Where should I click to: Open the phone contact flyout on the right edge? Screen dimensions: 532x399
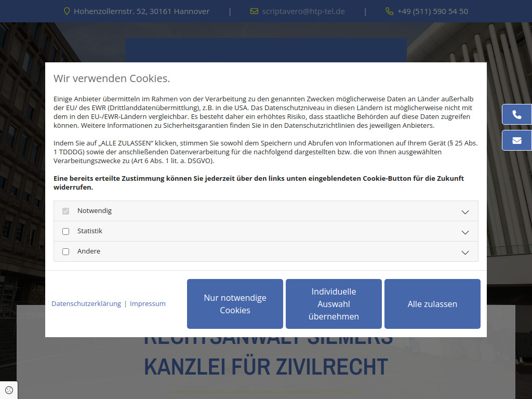pyautogui.click(x=518, y=114)
